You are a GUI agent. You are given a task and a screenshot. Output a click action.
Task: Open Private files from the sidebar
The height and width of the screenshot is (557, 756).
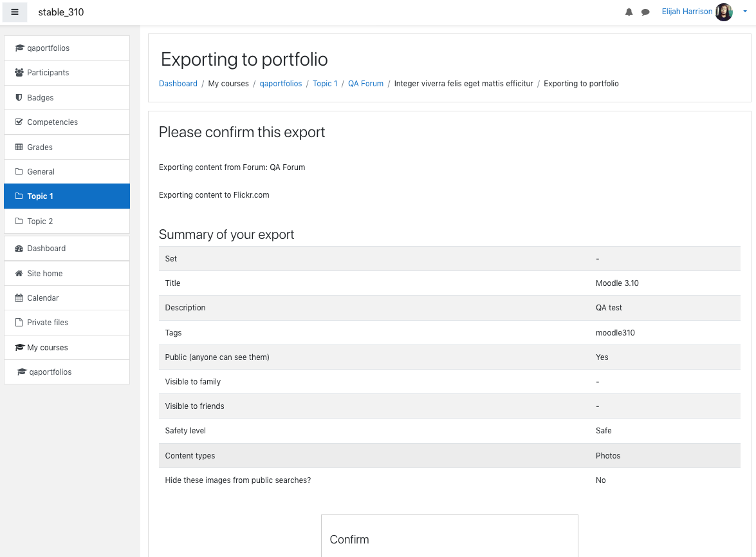(x=67, y=323)
